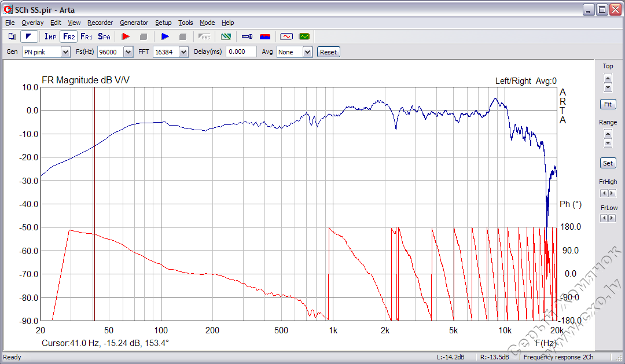Click the 'Ready' status bar text
The image size is (625, 364).
[12, 357]
